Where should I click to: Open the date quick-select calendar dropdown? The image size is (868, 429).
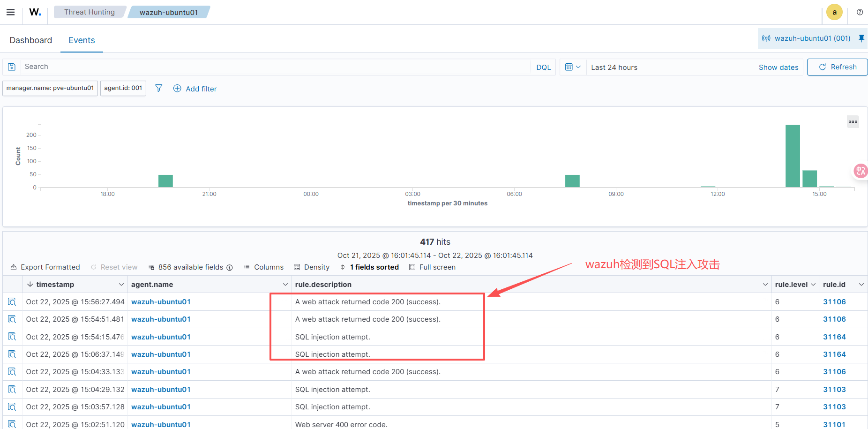pyautogui.click(x=573, y=67)
